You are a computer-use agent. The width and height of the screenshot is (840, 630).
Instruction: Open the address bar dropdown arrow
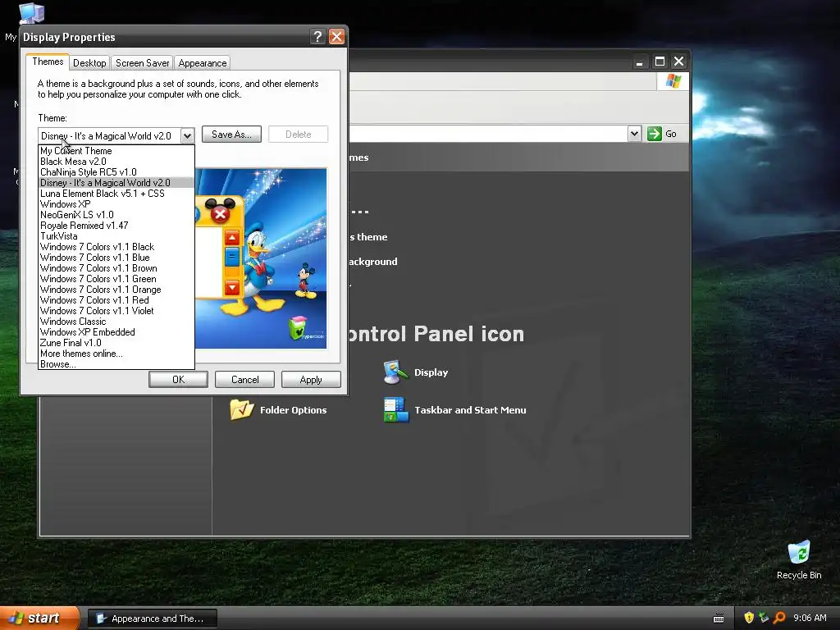point(634,134)
